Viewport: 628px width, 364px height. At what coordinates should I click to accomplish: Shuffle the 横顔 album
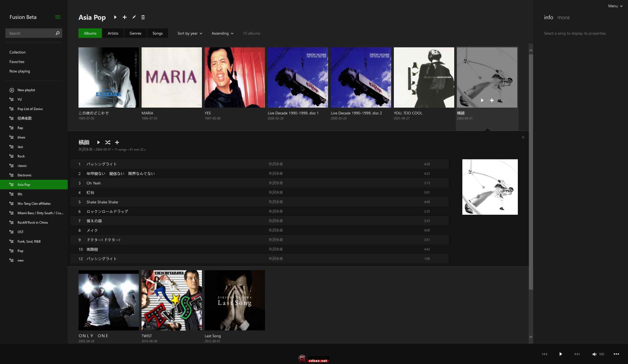[108, 142]
